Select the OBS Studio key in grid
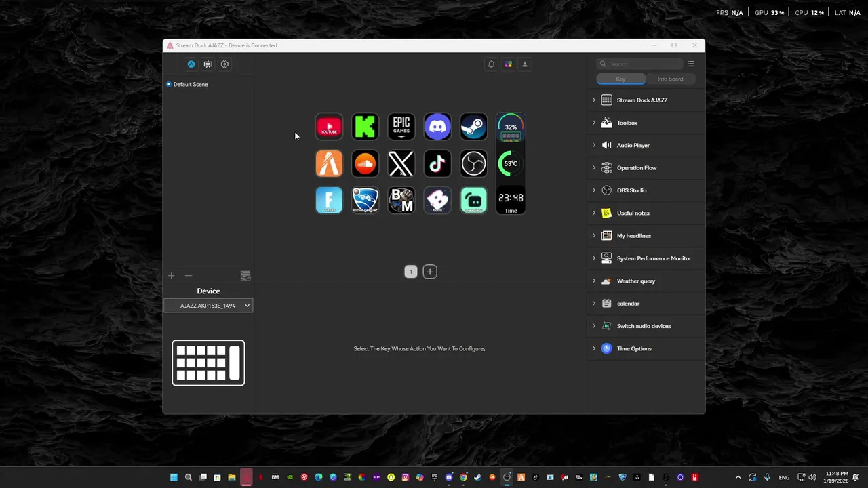Image resolution: width=868 pixels, height=488 pixels. pos(473,163)
